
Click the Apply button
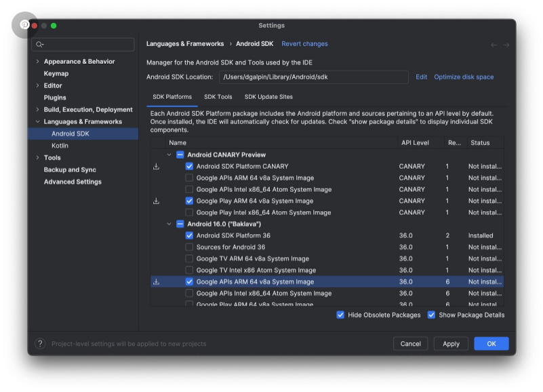point(451,344)
